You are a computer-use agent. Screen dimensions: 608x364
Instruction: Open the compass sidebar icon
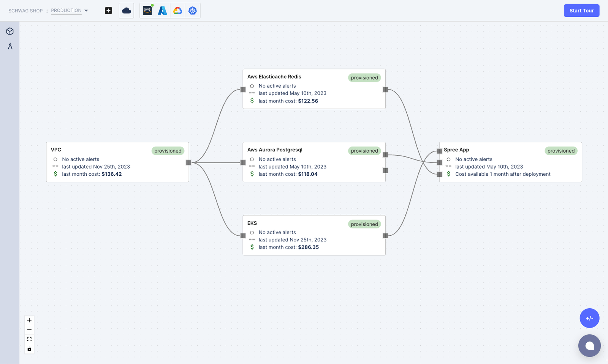pos(10,46)
